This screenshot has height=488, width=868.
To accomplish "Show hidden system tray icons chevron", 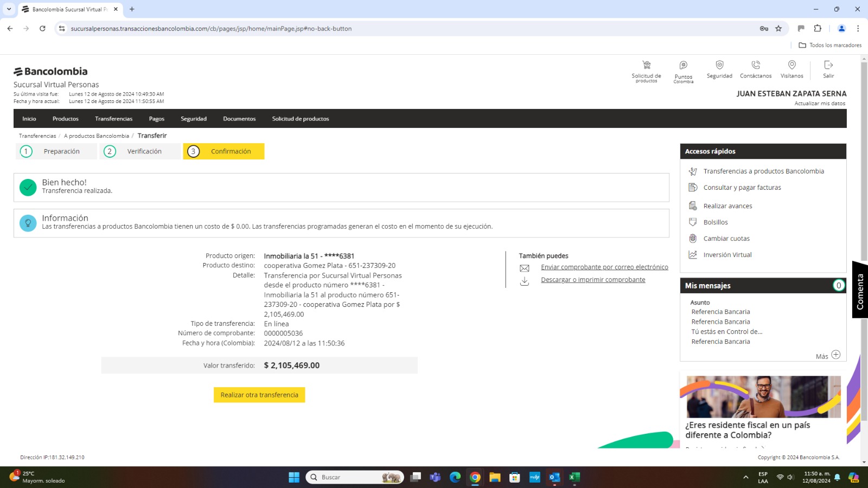I will pyautogui.click(x=745, y=477).
